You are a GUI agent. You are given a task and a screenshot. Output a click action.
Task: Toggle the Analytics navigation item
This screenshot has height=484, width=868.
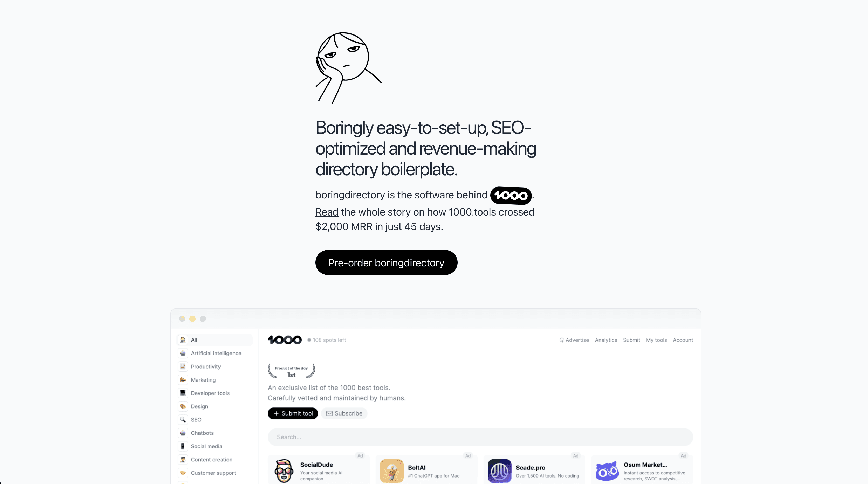pos(606,340)
